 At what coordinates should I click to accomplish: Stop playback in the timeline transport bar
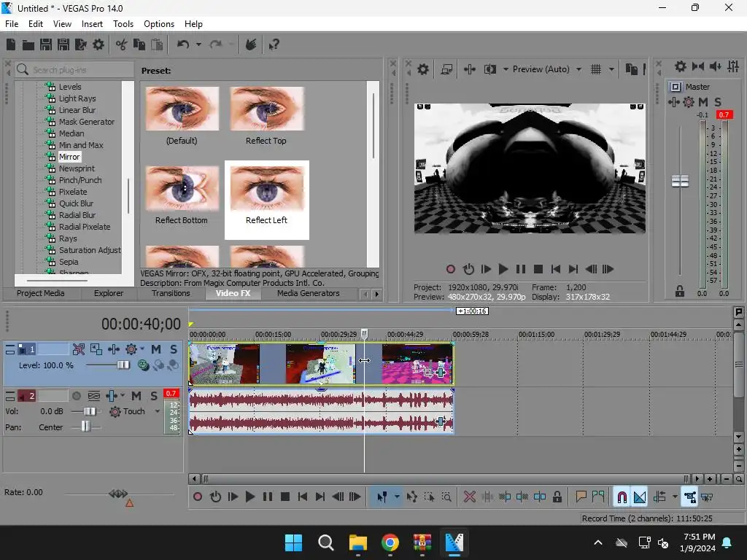285,497
